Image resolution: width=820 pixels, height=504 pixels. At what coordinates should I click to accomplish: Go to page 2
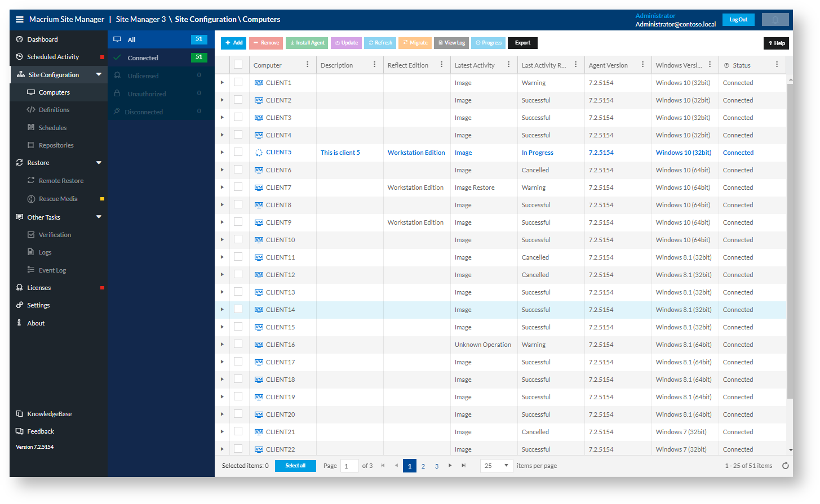423,466
